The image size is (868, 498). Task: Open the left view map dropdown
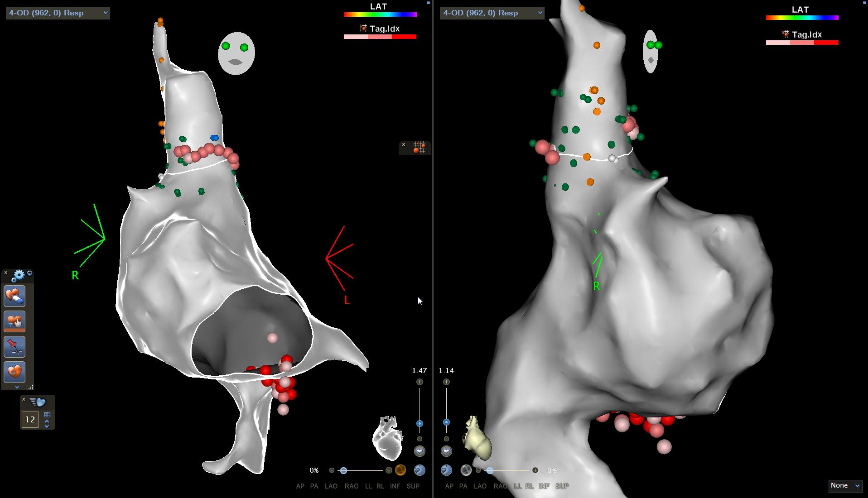click(58, 13)
